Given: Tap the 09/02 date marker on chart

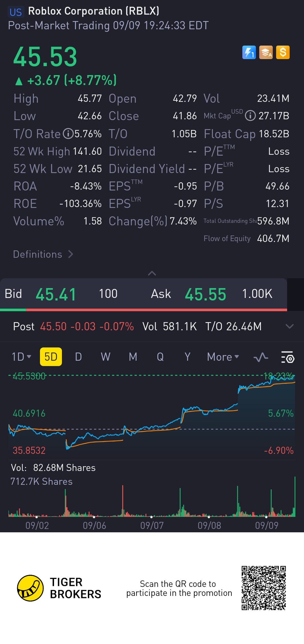Looking at the screenshot, I should tap(37, 525).
